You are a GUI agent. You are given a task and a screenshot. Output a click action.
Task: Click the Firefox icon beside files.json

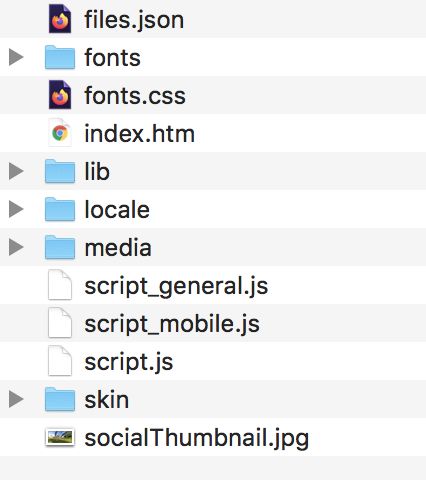click(60, 19)
